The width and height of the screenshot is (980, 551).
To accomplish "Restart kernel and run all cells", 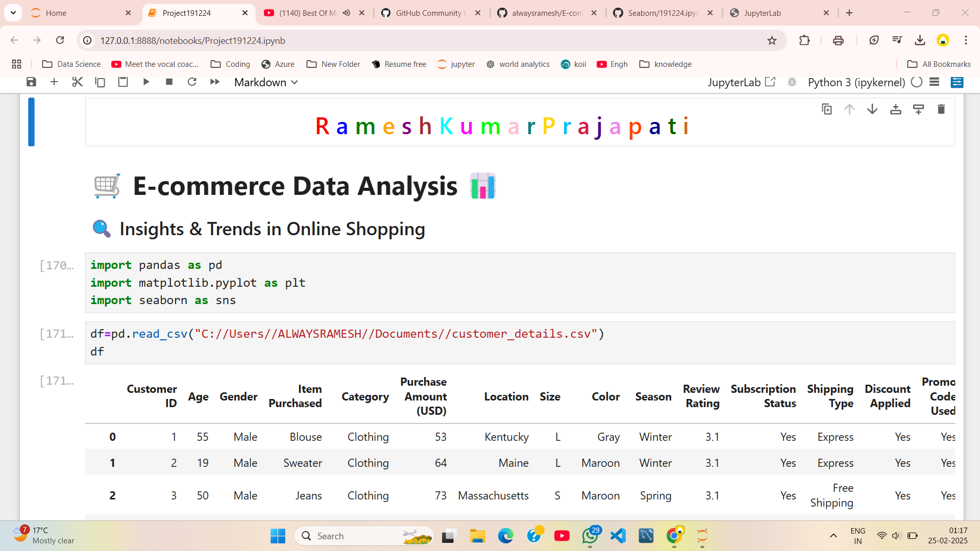I will coord(215,82).
